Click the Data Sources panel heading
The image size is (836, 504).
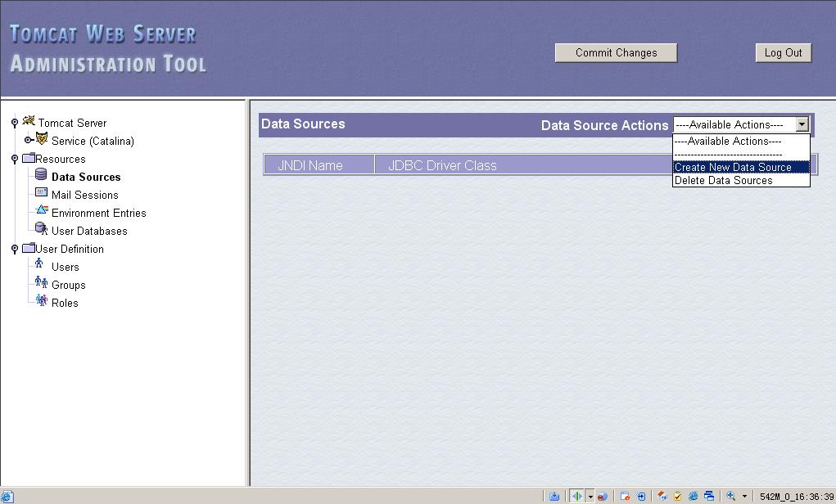tap(303, 124)
